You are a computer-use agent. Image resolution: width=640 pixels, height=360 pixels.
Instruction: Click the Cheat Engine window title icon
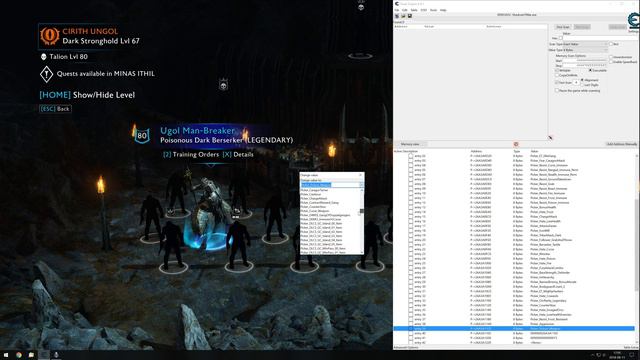tap(397, 4)
